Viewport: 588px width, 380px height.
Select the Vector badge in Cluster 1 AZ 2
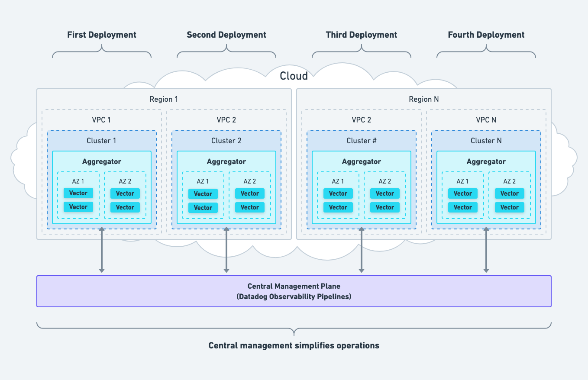[125, 193]
